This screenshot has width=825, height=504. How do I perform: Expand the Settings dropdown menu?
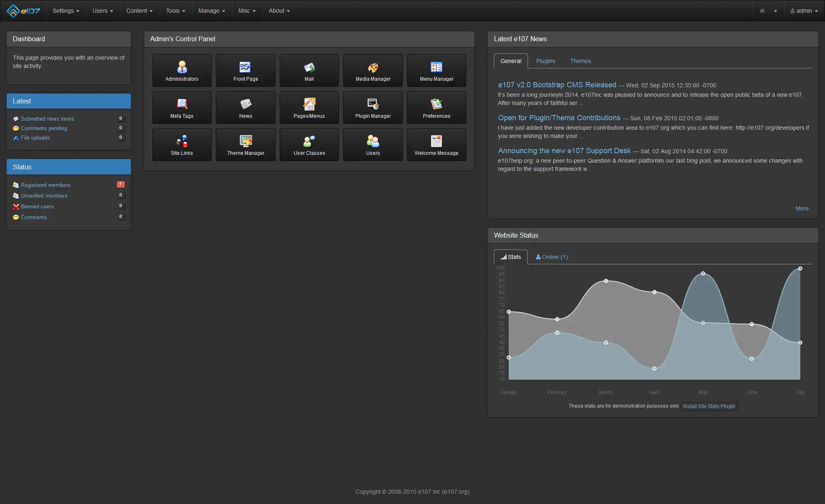tap(66, 11)
